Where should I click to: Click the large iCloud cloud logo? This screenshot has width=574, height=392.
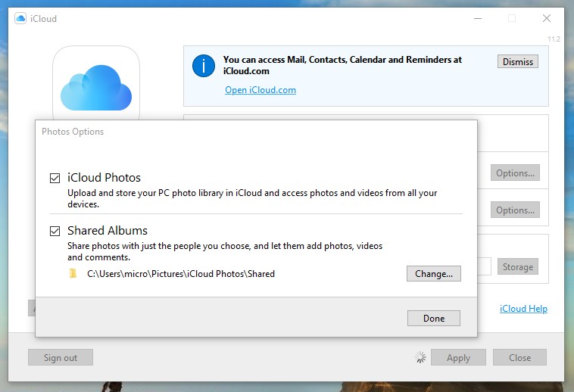point(96,88)
